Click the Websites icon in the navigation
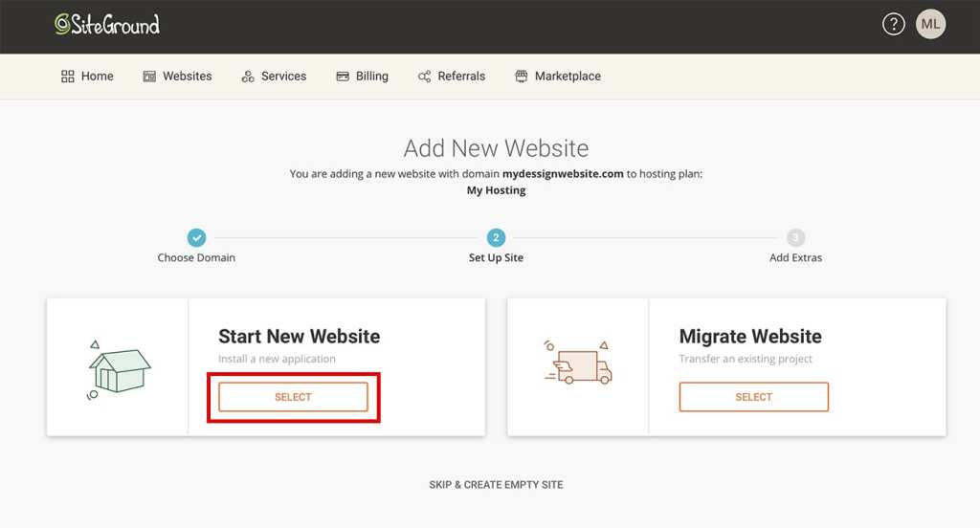 pos(149,77)
